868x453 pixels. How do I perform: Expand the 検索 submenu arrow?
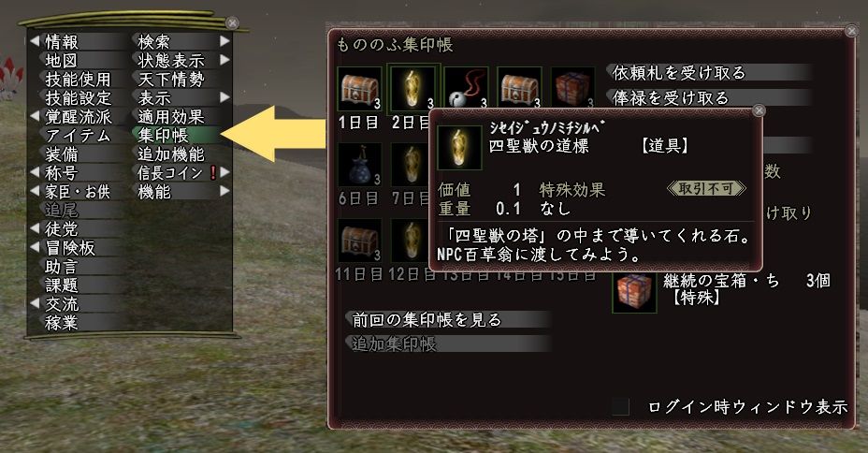click(224, 41)
